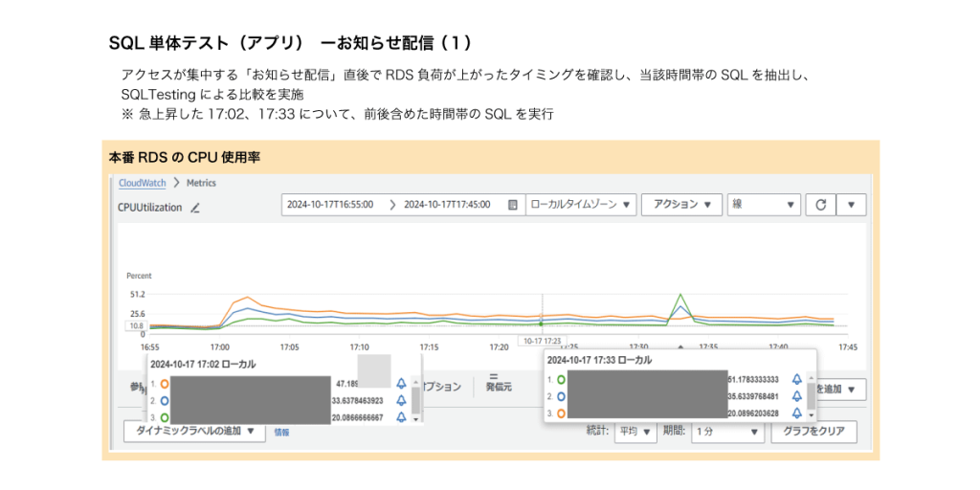This screenshot has height=490, width=980.
Task: Click the CloudWatch breadcrumb link
Action: point(142,183)
